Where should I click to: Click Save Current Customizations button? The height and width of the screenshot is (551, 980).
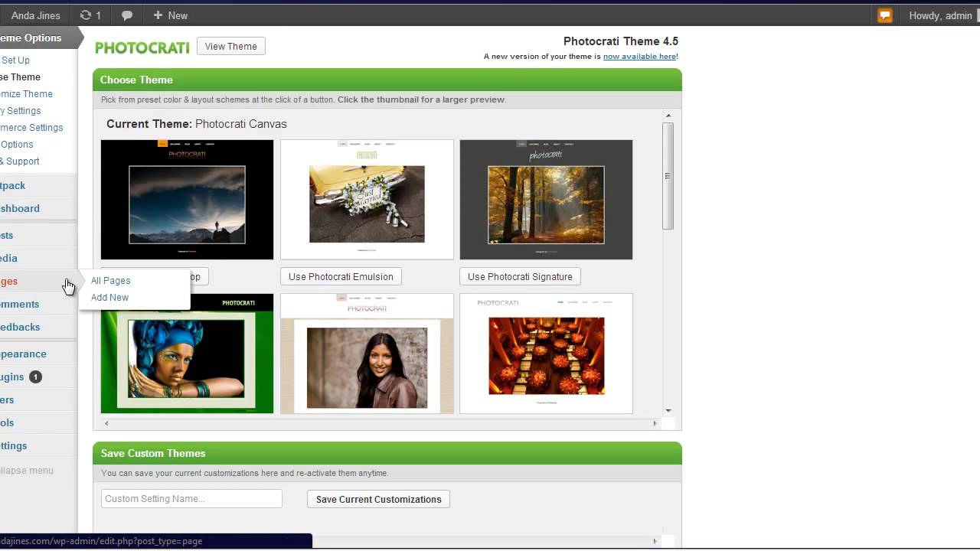click(379, 500)
